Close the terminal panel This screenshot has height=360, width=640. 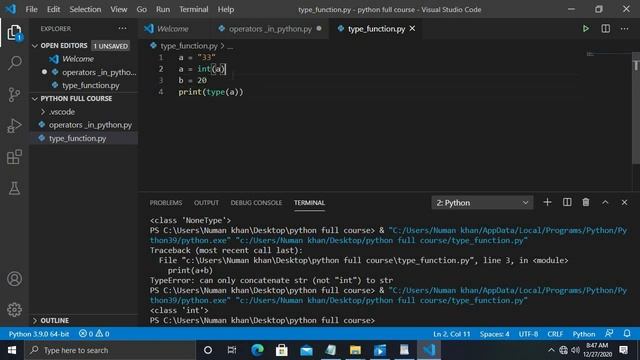(x=624, y=202)
